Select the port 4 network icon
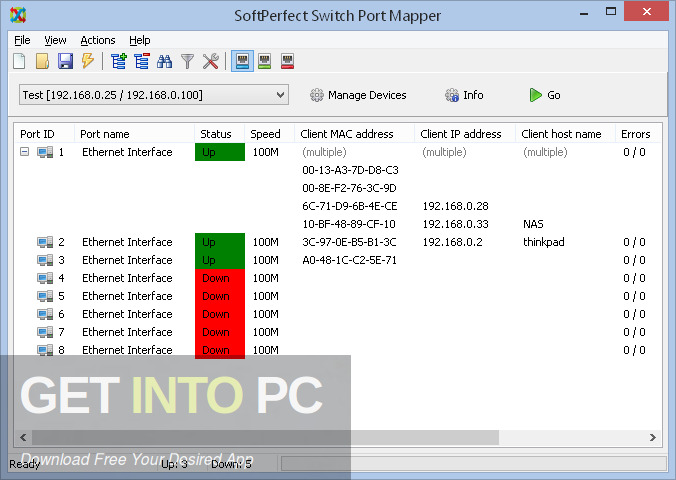The width and height of the screenshot is (676, 480). click(45, 278)
